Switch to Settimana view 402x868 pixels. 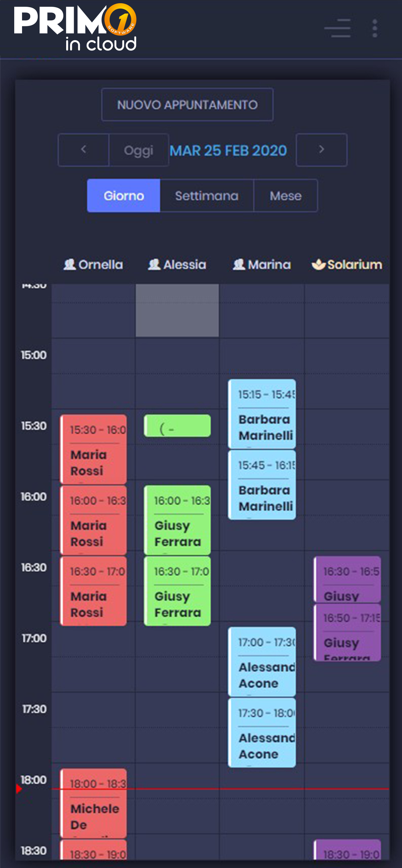coord(207,196)
